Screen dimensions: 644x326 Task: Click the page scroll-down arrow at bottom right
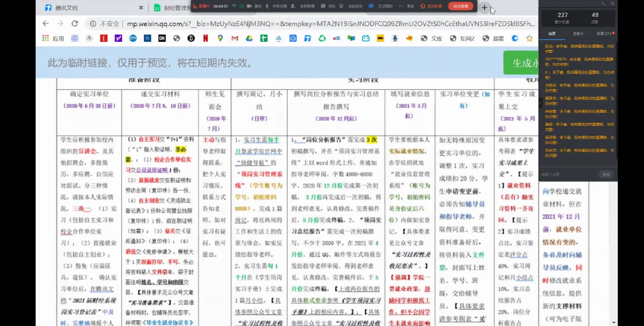614,322
